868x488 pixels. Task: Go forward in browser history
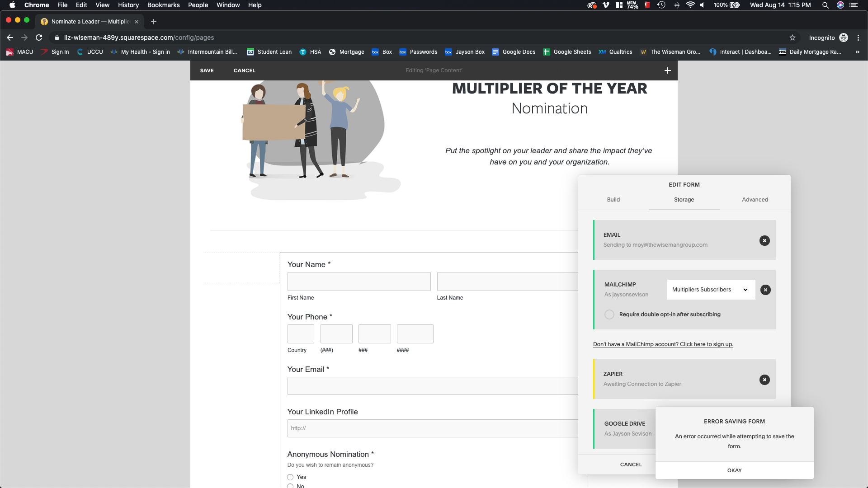[24, 38]
